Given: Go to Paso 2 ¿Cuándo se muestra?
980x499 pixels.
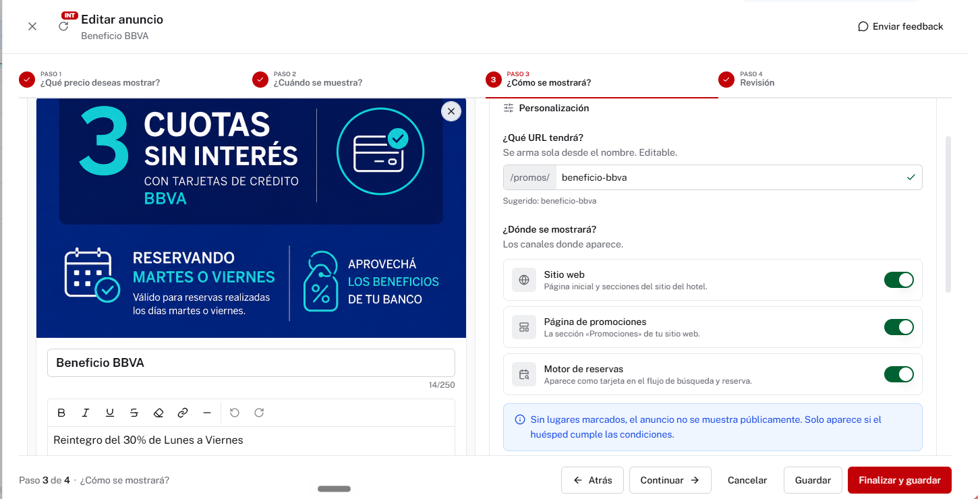Looking at the screenshot, I should 308,79.
